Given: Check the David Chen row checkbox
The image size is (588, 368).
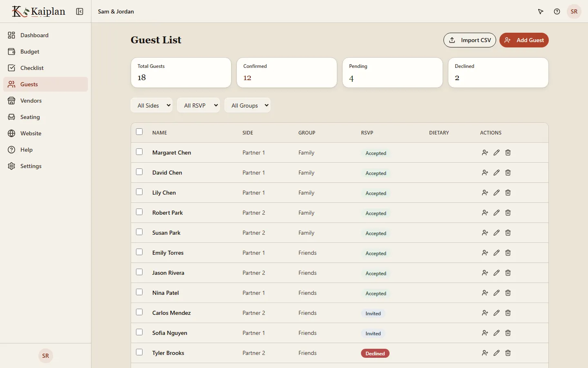Looking at the screenshot, I should (x=139, y=172).
